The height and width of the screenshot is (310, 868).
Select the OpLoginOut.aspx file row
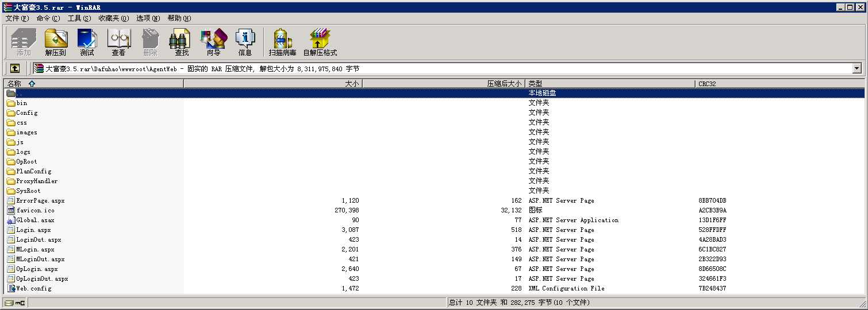tap(434, 279)
